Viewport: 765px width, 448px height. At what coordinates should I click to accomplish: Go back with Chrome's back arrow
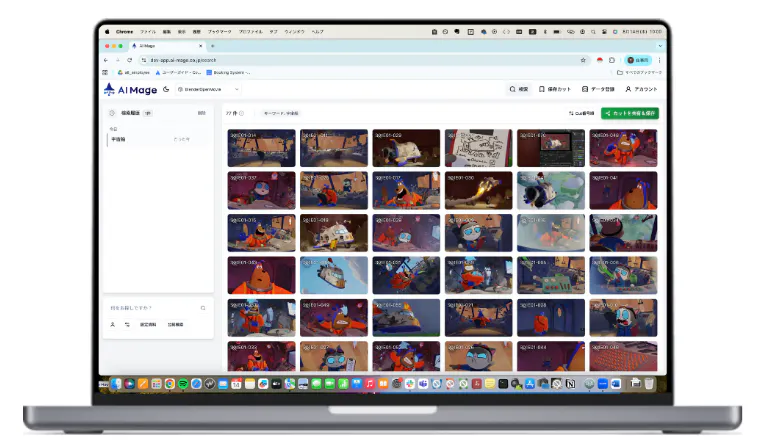(x=106, y=60)
